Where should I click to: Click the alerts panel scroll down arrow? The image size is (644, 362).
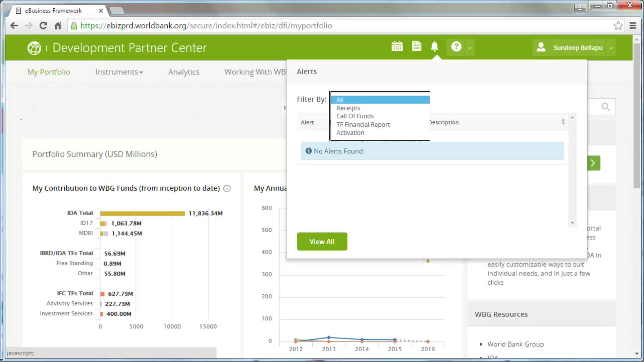[x=572, y=223]
